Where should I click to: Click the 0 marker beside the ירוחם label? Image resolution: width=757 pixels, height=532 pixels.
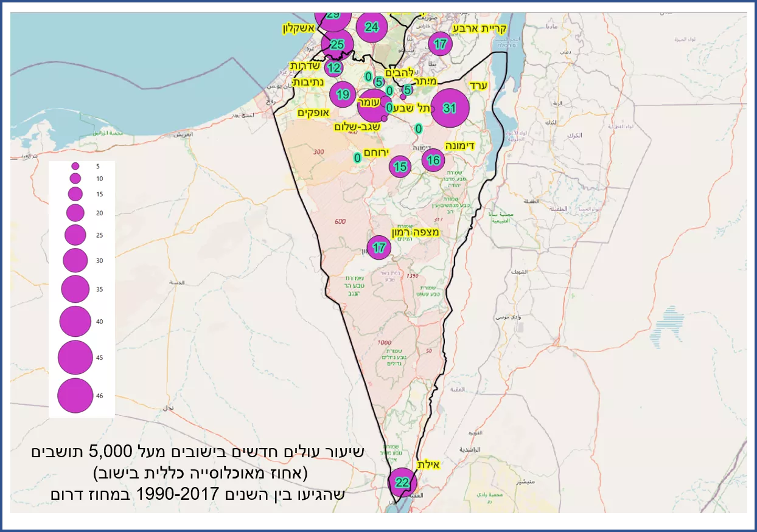357,158
